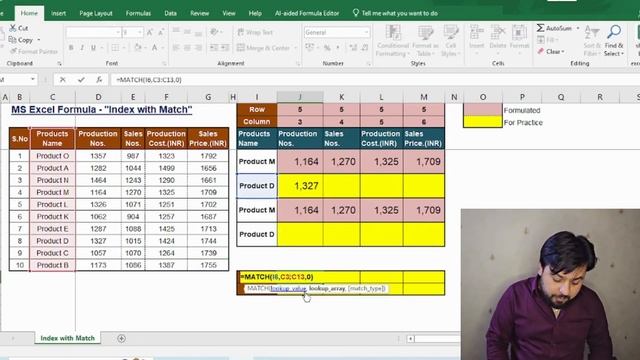Screen dimensions: 640x360
Task: Click the AutoSum sigma icon
Action: 540,28
